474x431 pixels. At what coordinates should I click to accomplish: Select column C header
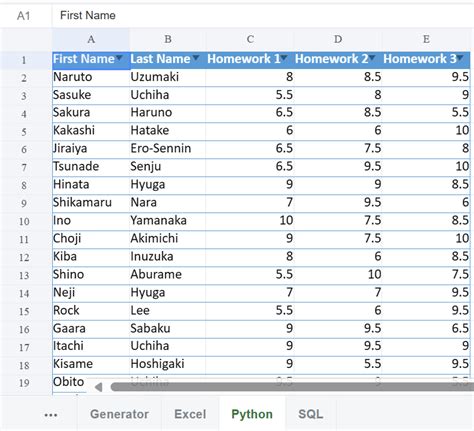pyautogui.click(x=250, y=39)
